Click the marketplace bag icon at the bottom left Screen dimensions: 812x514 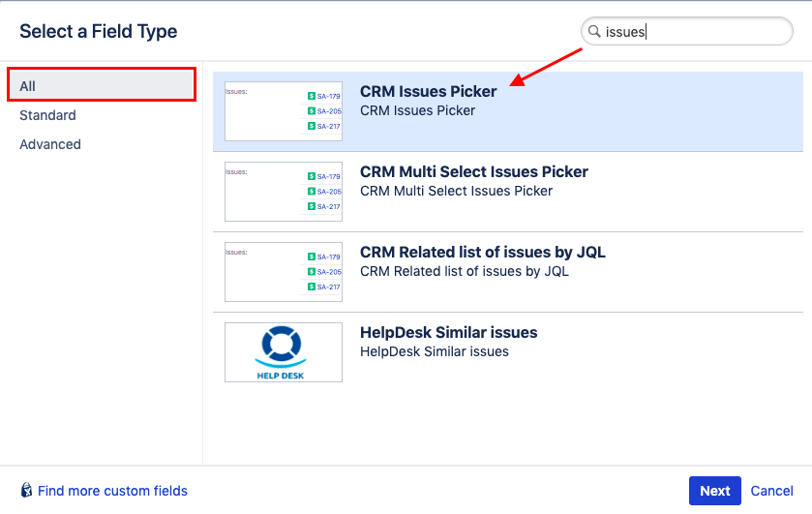27,491
